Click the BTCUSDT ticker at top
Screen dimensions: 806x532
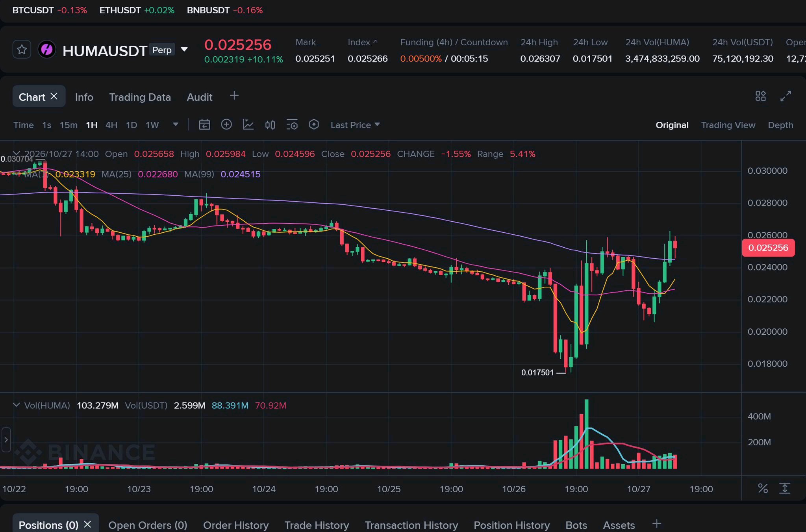coord(50,10)
